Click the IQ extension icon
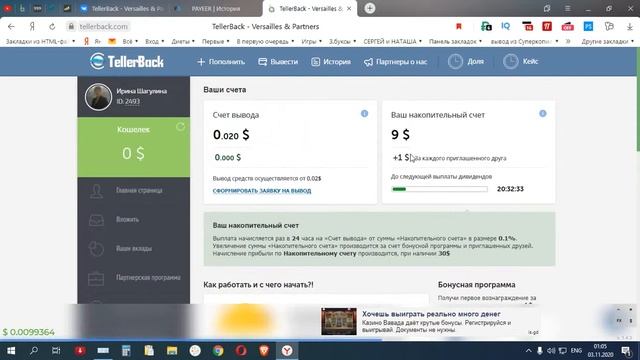Viewport: 640px width, 360px height. pyautogui.click(x=505, y=26)
